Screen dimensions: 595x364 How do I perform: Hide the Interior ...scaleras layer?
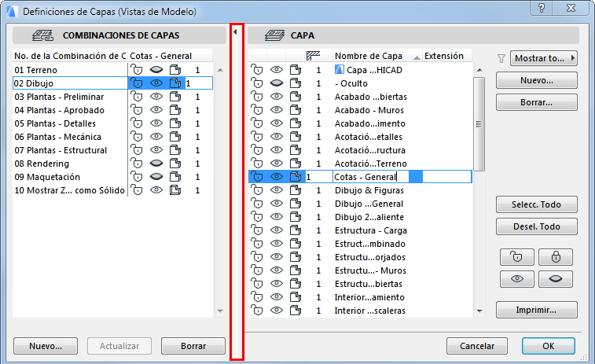pyautogui.click(x=277, y=311)
